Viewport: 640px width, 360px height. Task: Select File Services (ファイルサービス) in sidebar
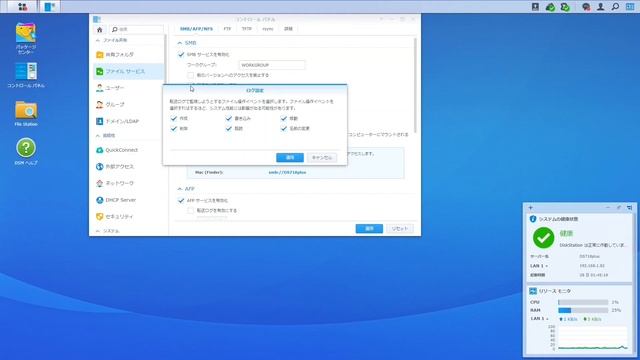(x=128, y=71)
